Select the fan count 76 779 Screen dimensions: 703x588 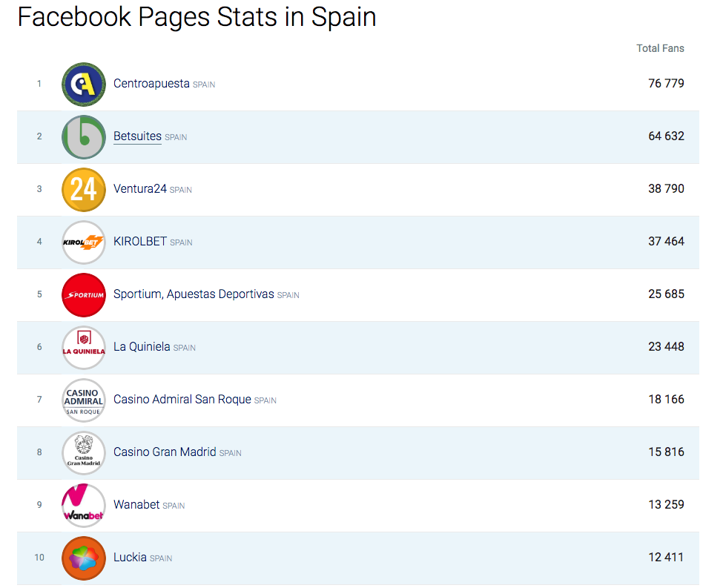666,83
